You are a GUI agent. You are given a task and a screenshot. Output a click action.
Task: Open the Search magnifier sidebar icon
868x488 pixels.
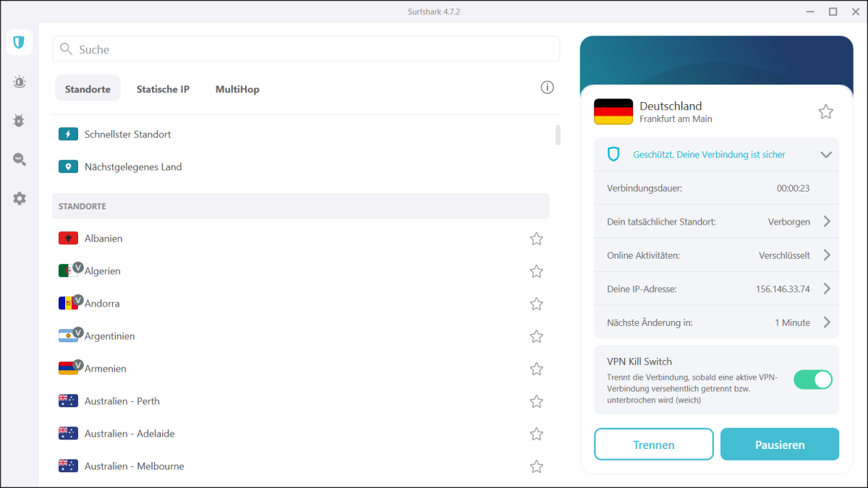coord(20,160)
